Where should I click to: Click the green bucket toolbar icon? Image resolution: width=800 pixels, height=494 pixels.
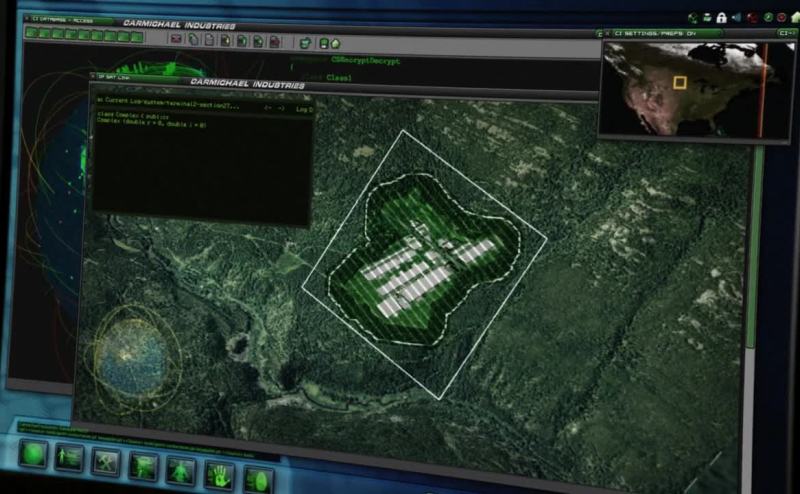[x=304, y=43]
